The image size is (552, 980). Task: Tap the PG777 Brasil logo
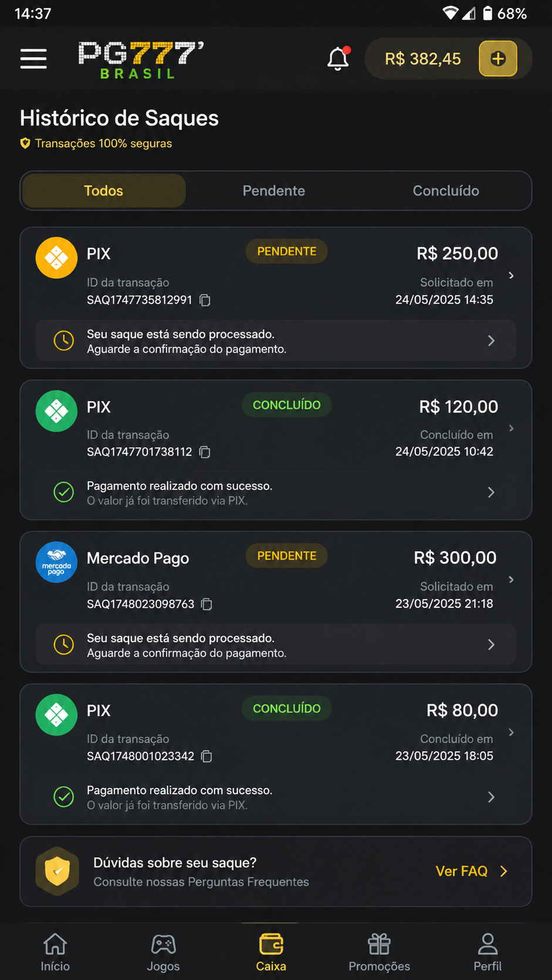(141, 60)
